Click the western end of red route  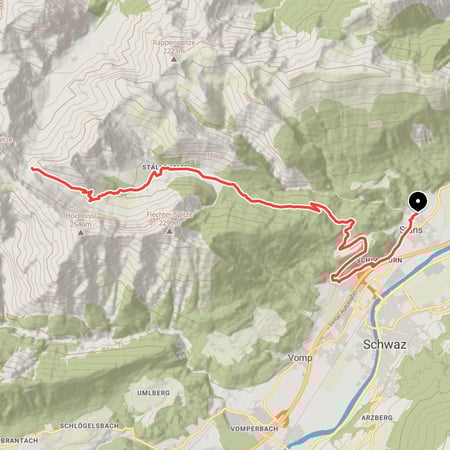point(33,169)
